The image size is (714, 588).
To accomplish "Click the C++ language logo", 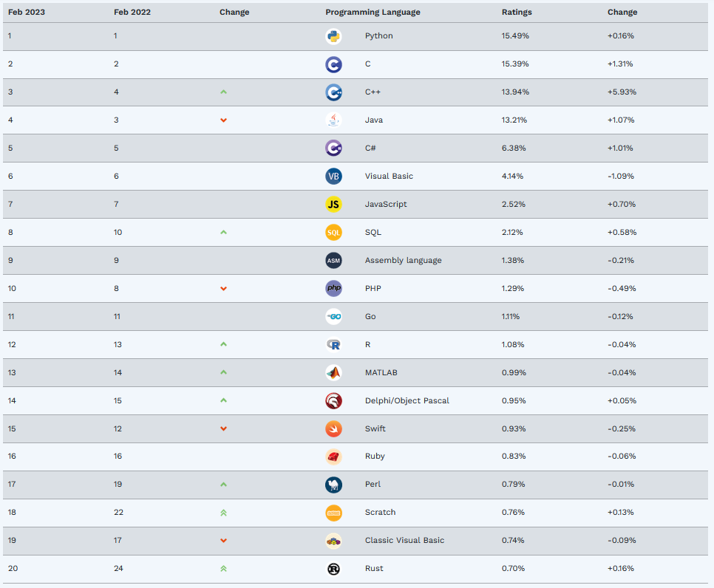I will (x=333, y=92).
